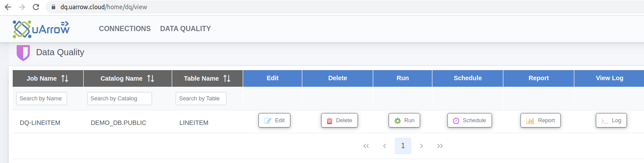Jump to last page double-chevron
This screenshot has width=644, height=163.
point(440,146)
